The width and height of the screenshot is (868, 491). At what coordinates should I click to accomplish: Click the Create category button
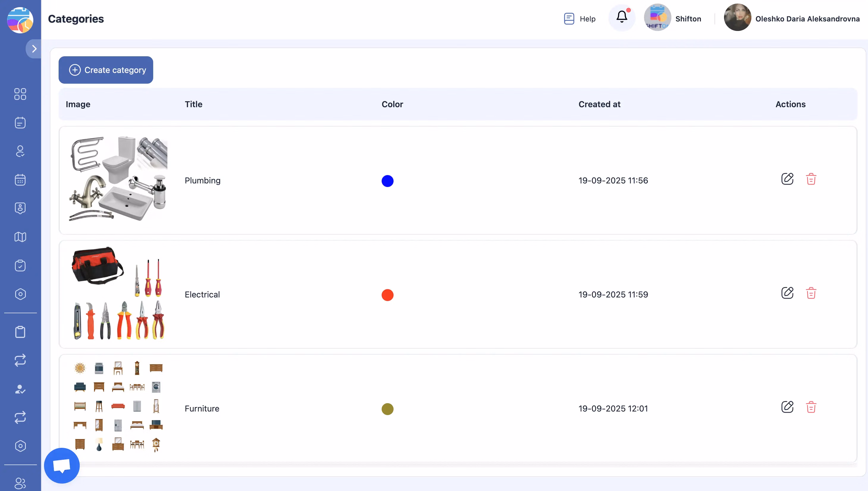[106, 70]
